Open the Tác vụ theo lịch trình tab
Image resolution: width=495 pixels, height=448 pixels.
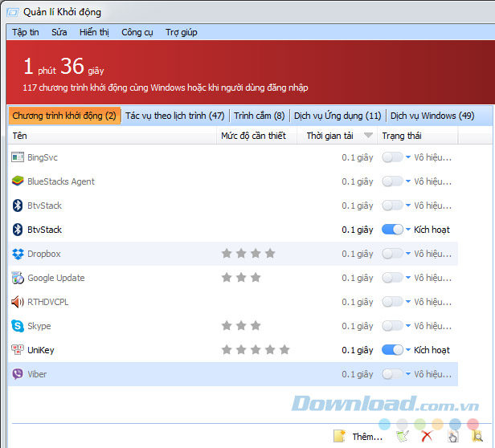(174, 116)
